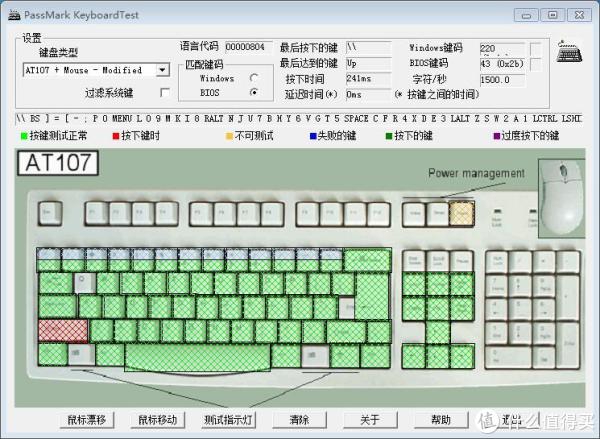600x439 pixels.
Task: Click the Esc key on the keyboard image
Action: pyautogui.click(x=50, y=213)
